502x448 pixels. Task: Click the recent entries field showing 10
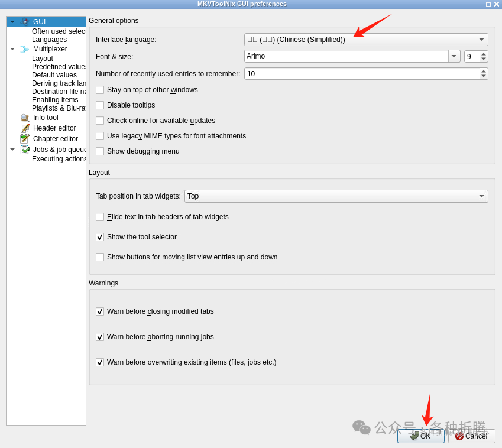[x=362, y=74]
